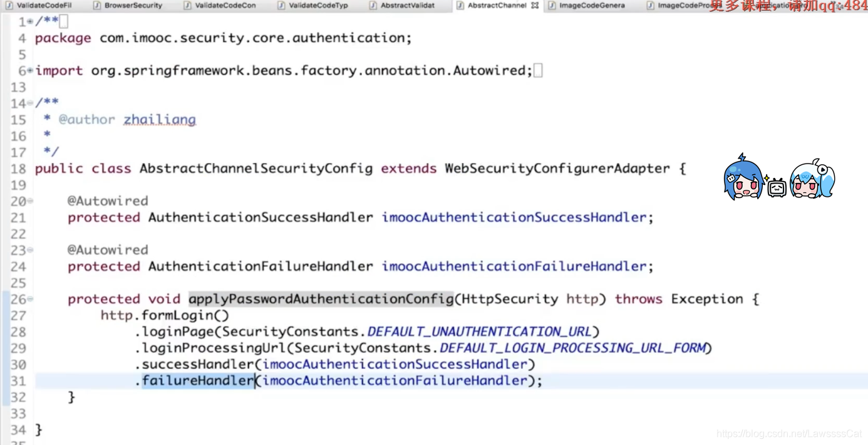The image size is (868, 445).
Task: Open the ImageCodeGenera editor tab
Action: (592, 5)
